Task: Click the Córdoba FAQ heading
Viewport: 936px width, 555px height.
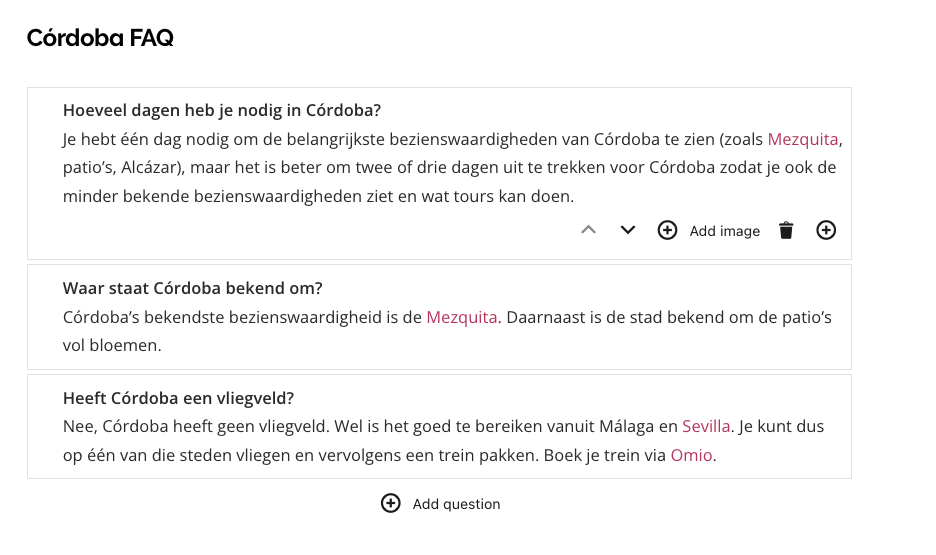Action: click(x=100, y=38)
